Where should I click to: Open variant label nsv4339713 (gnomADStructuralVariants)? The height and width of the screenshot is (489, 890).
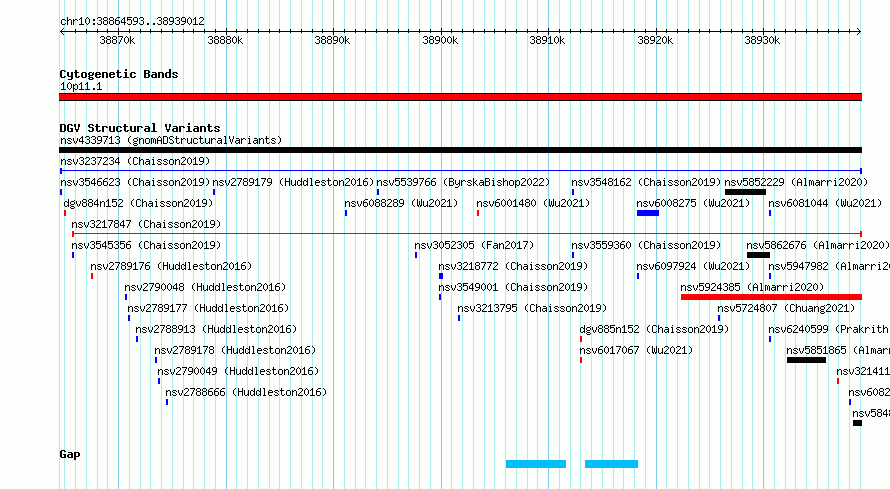click(x=171, y=140)
